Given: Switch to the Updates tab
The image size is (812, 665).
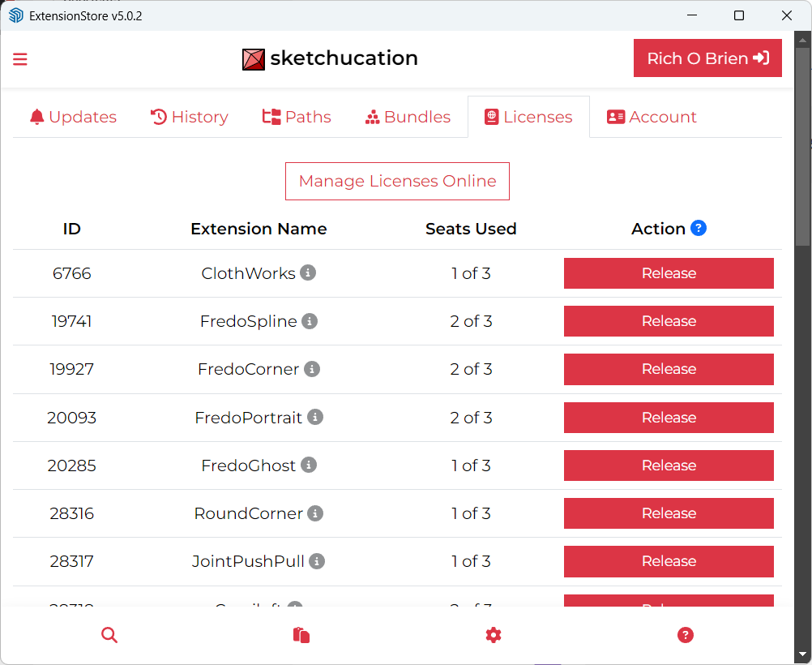Looking at the screenshot, I should (73, 117).
